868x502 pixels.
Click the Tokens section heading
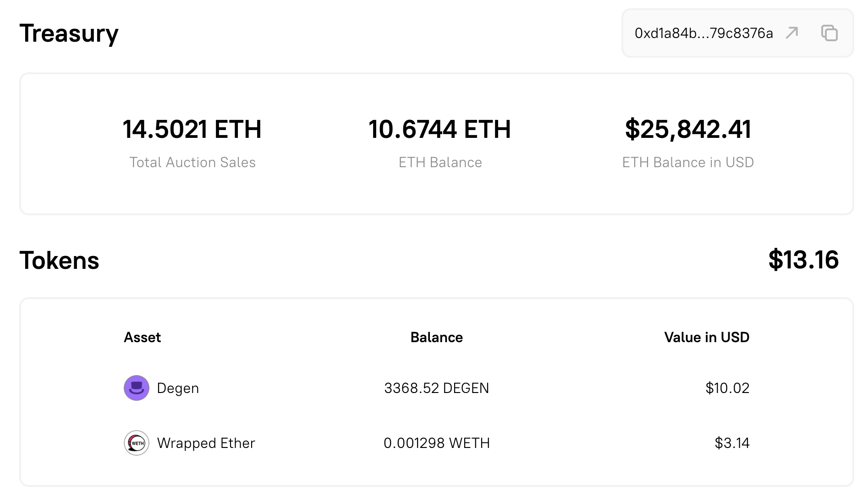pyautogui.click(x=59, y=261)
